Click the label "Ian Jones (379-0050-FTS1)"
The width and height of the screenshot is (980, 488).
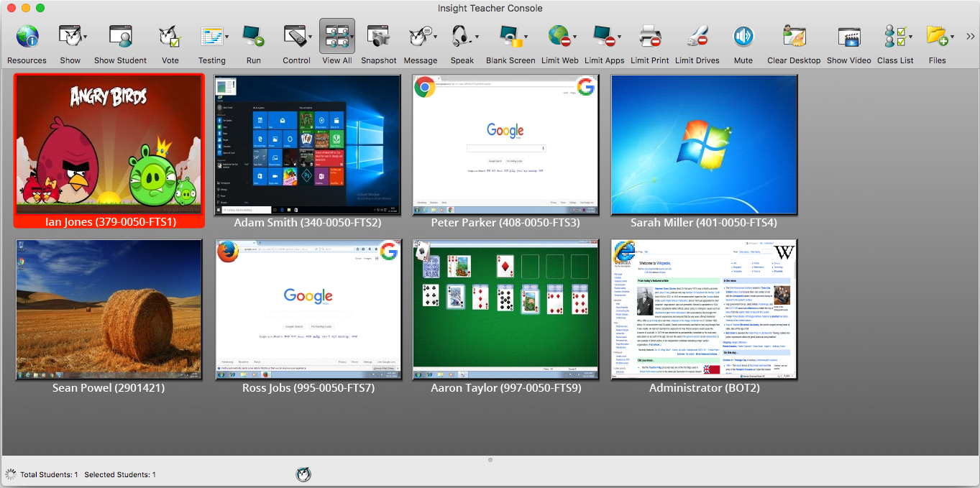[x=111, y=223]
